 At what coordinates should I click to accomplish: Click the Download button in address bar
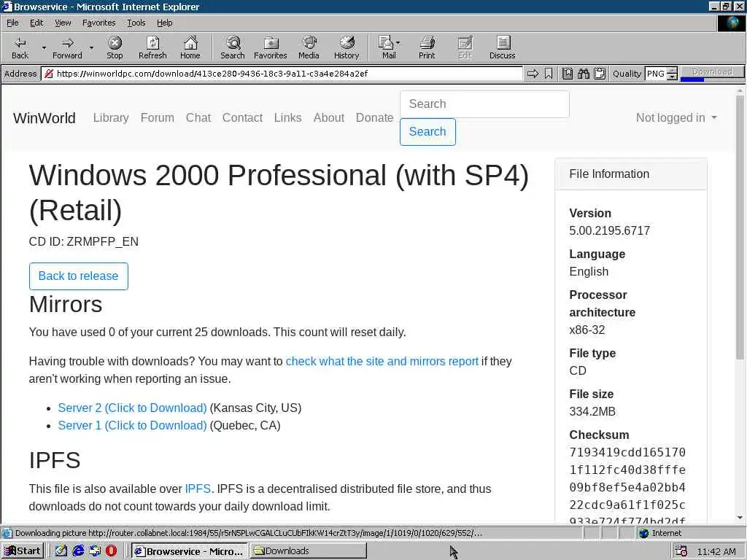coord(712,71)
